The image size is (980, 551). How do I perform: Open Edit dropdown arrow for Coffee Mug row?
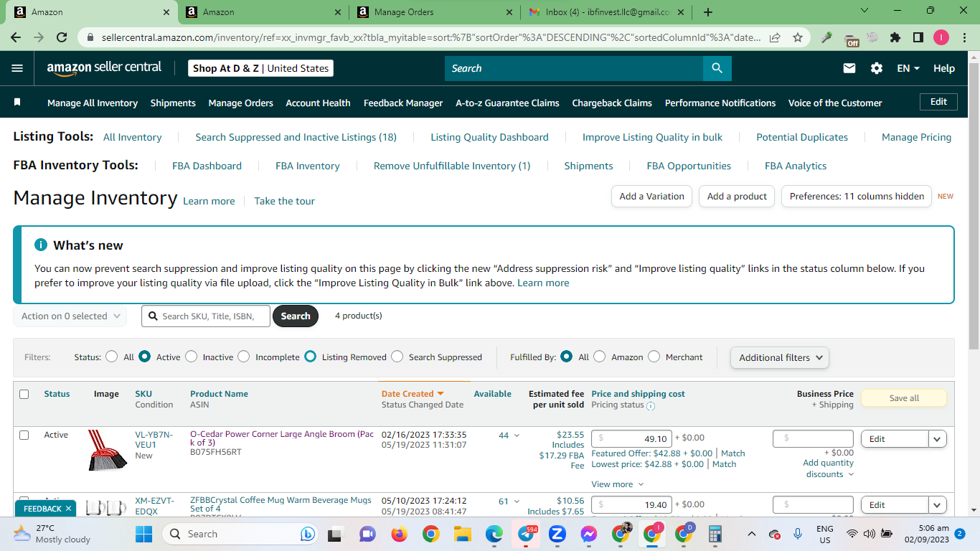click(938, 505)
